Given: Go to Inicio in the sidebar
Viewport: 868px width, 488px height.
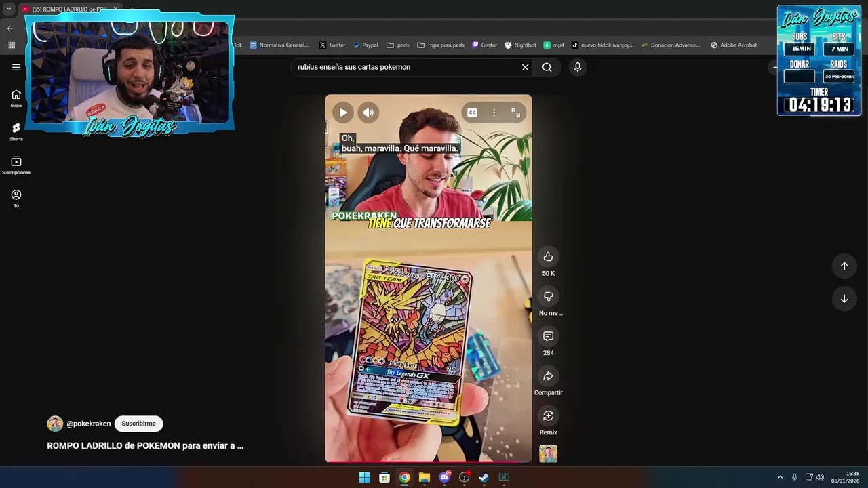Looking at the screenshot, I should pos(16,98).
